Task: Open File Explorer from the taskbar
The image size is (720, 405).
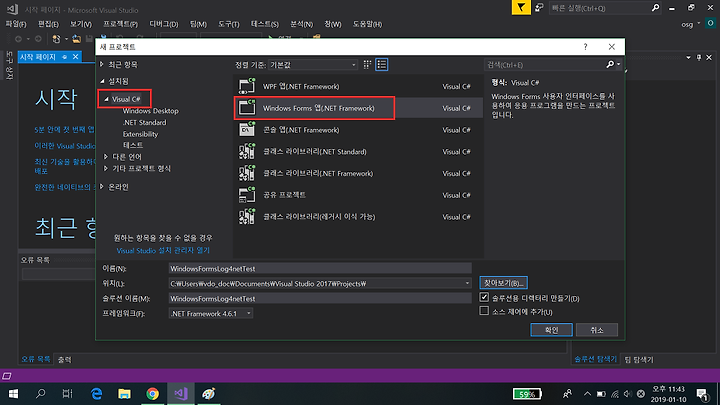Action: pyautogui.click(x=124, y=394)
